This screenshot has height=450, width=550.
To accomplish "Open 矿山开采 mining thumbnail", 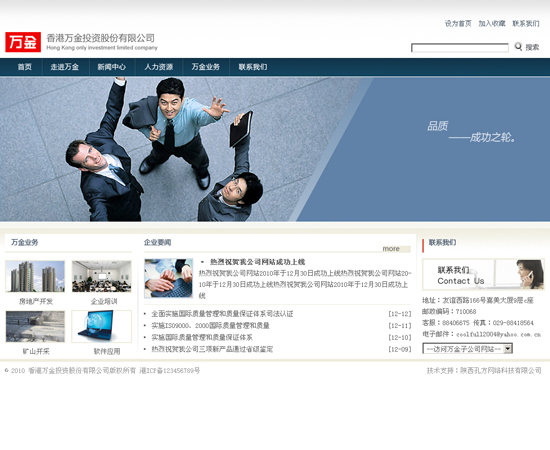I will pyautogui.click(x=35, y=327).
